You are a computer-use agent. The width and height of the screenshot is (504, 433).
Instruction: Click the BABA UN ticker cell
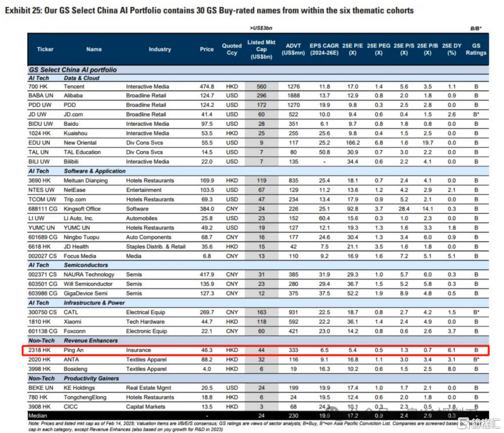click(40, 95)
